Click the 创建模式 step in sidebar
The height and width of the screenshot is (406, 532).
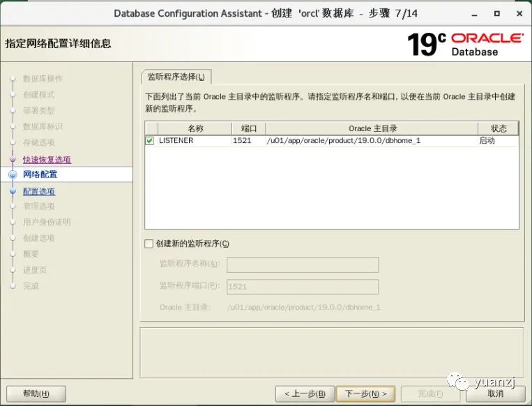(x=39, y=95)
